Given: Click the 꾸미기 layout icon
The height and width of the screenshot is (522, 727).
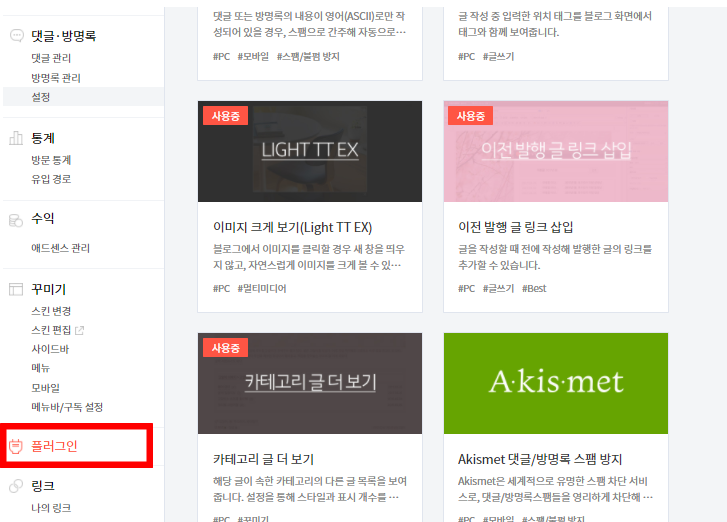Looking at the screenshot, I should [x=16, y=289].
